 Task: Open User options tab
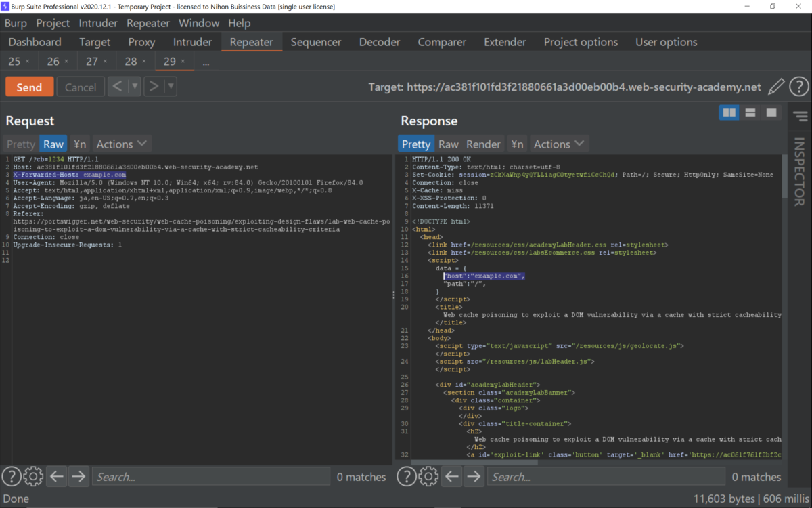tap(667, 42)
